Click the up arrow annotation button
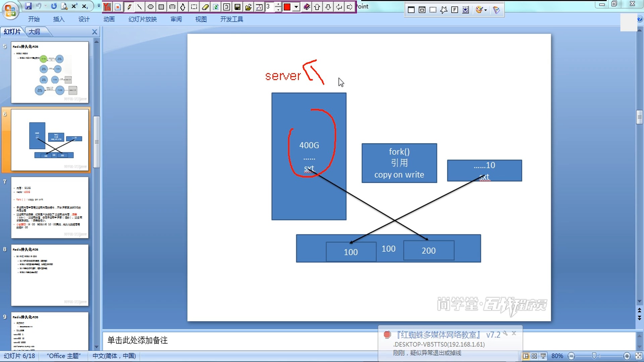This screenshot has height=362, width=644. point(317,7)
